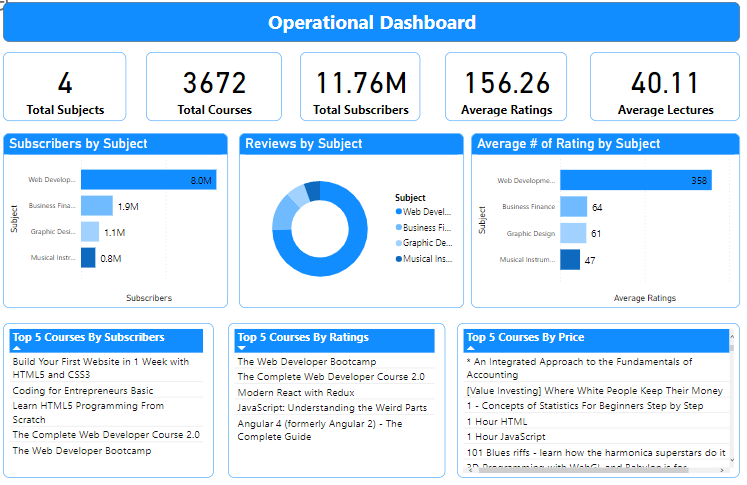The height and width of the screenshot is (485, 747).
Task: Select the Musical Instruments bar showing 0.8M
Action: [88, 258]
